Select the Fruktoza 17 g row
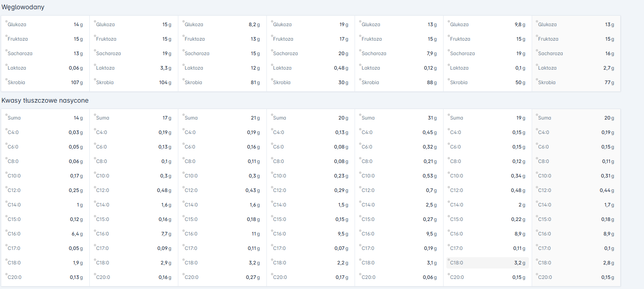 (x=310, y=39)
